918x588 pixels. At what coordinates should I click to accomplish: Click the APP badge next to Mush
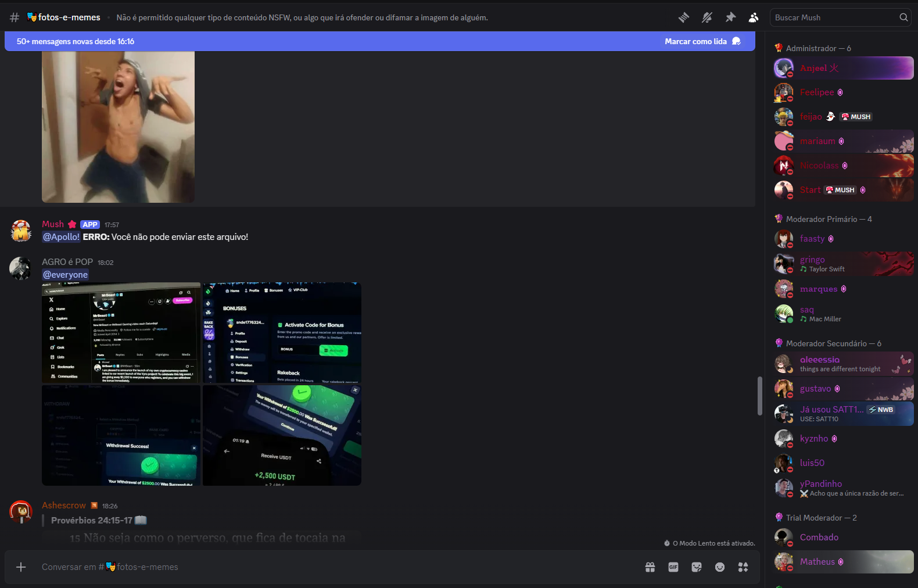pyautogui.click(x=90, y=225)
